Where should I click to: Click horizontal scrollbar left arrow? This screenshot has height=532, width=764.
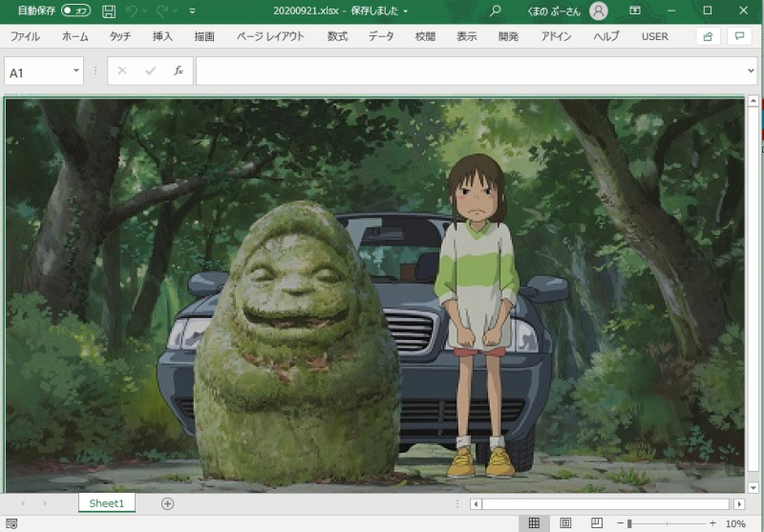pos(476,503)
